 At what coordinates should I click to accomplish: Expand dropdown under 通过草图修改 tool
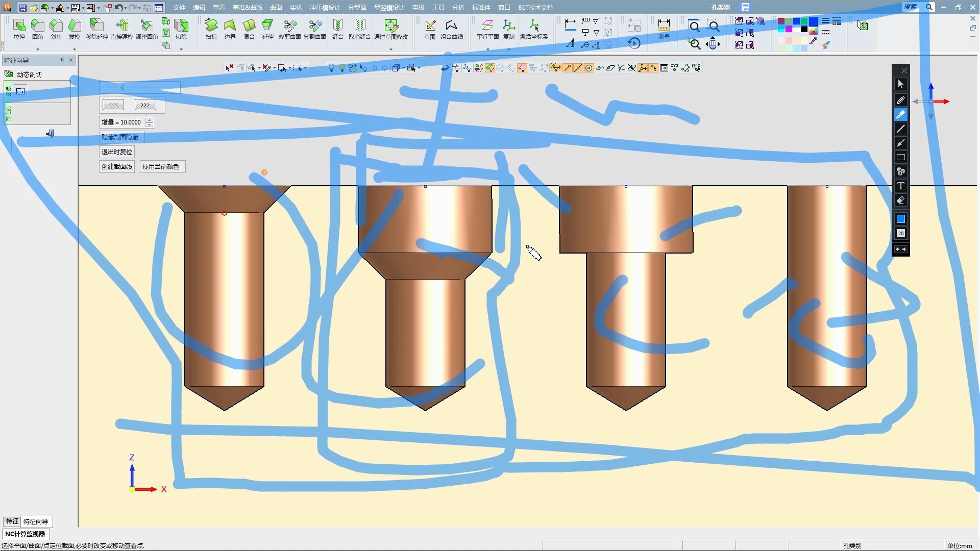(x=391, y=49)
